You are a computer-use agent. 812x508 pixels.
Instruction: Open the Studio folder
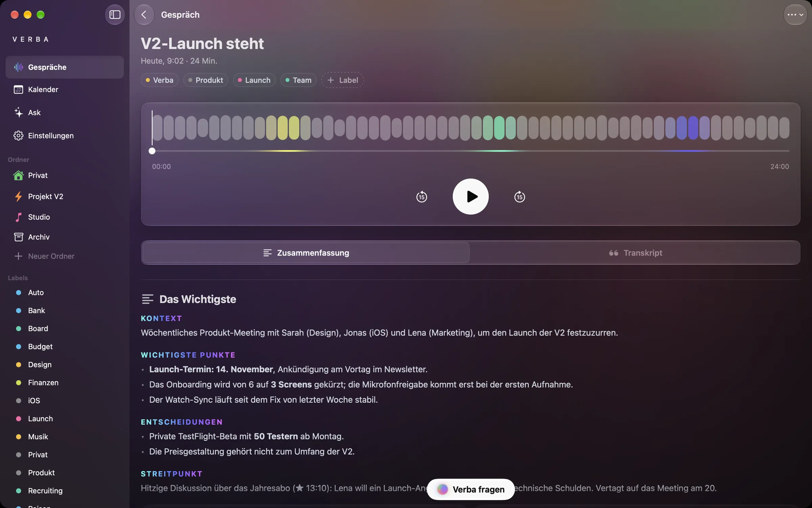(65, 217)
